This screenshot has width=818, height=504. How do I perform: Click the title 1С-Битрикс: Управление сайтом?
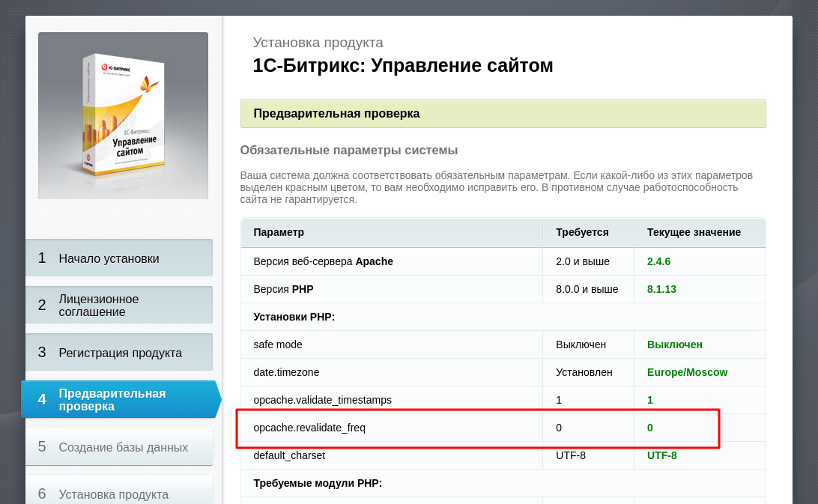point(403,66)
